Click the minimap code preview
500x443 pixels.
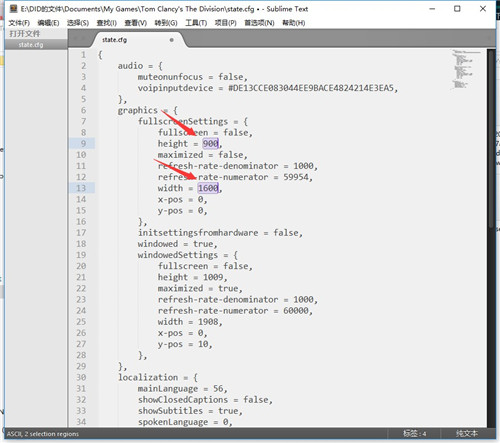tap(465, 69)
